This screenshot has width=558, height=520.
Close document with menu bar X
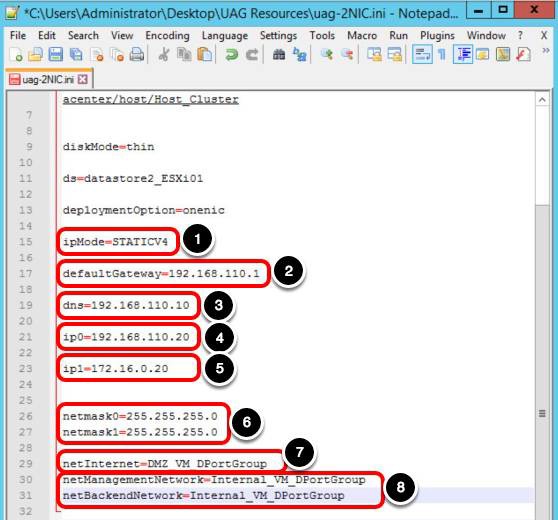point(544,36)
